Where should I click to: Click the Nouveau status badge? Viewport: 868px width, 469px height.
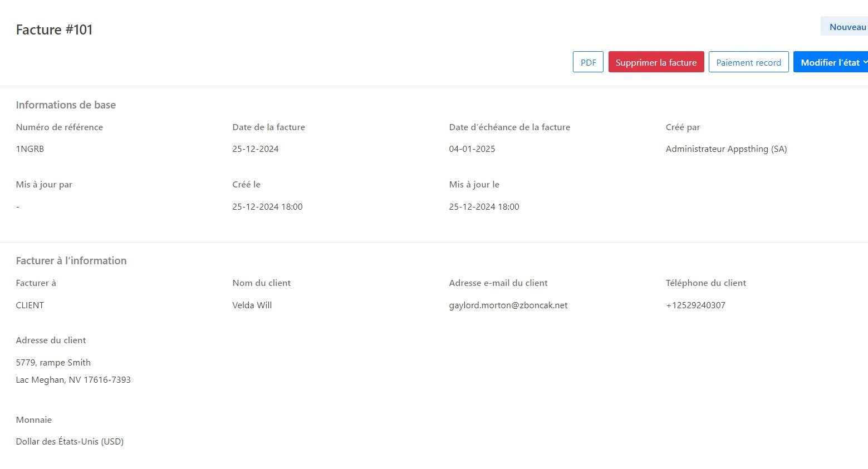847,27
